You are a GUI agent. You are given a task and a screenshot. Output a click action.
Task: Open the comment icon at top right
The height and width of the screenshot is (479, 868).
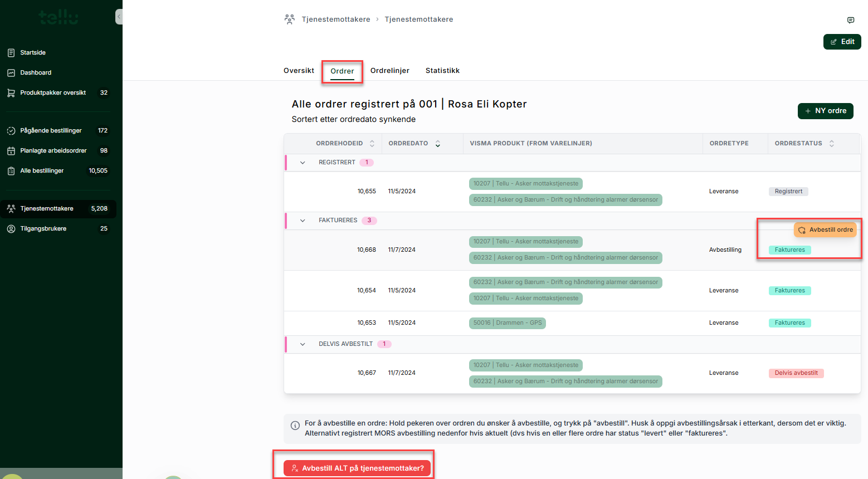pos(850,20)
